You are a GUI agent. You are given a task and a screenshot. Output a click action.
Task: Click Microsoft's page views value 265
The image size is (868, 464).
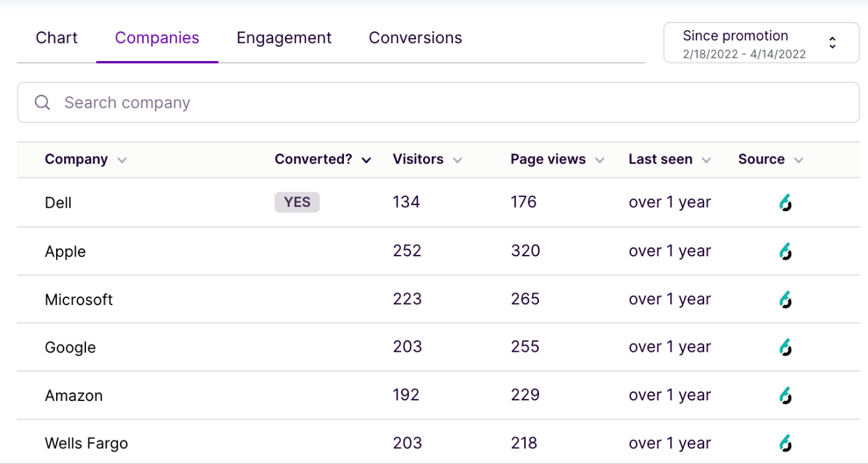click(x=525, y=299)
